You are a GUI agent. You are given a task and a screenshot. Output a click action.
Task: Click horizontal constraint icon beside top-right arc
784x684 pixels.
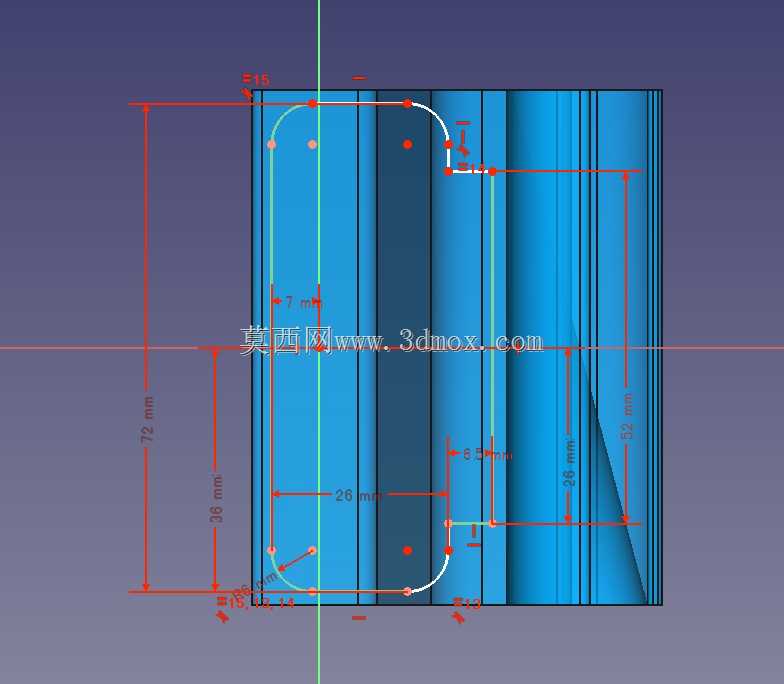(x=463, y=122)
